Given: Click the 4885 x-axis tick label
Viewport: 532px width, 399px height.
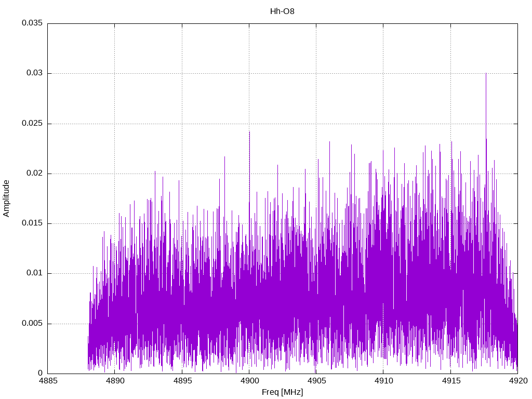Looking at the screenshot, I should [x=48, y=381].
